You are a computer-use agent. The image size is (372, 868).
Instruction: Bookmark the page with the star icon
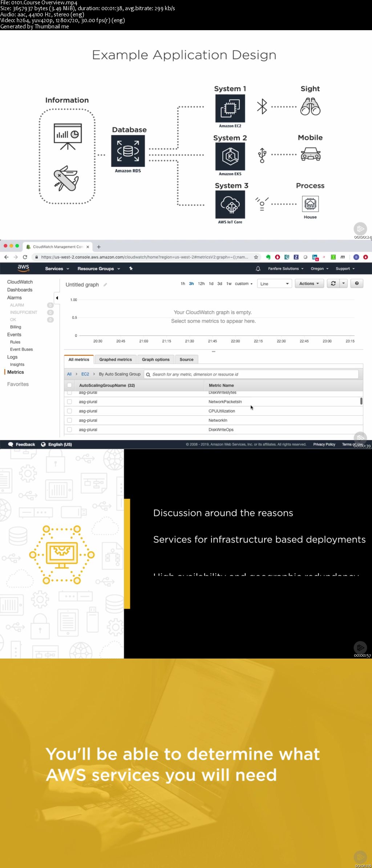[256, 257]
